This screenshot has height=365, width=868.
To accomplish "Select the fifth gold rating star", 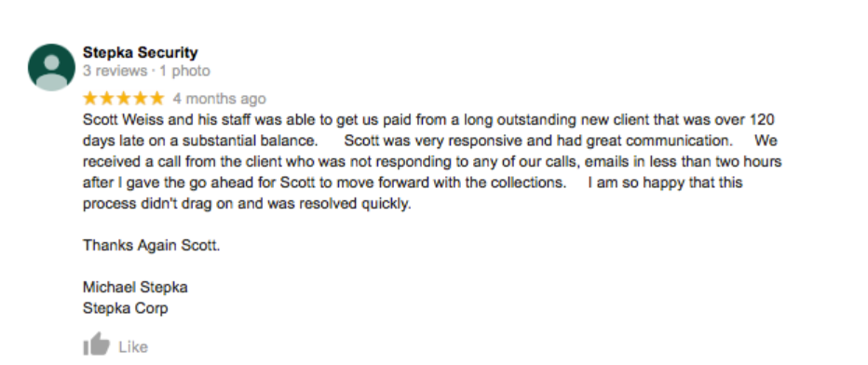I will click(157, 99).
